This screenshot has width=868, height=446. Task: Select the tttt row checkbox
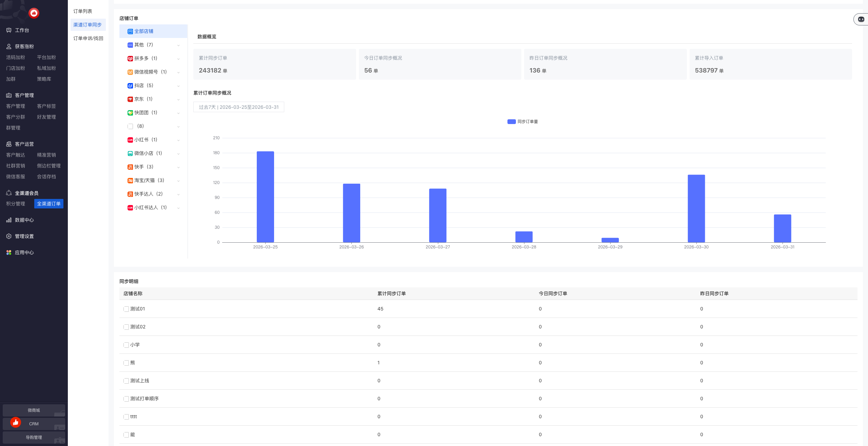point(126,417)
